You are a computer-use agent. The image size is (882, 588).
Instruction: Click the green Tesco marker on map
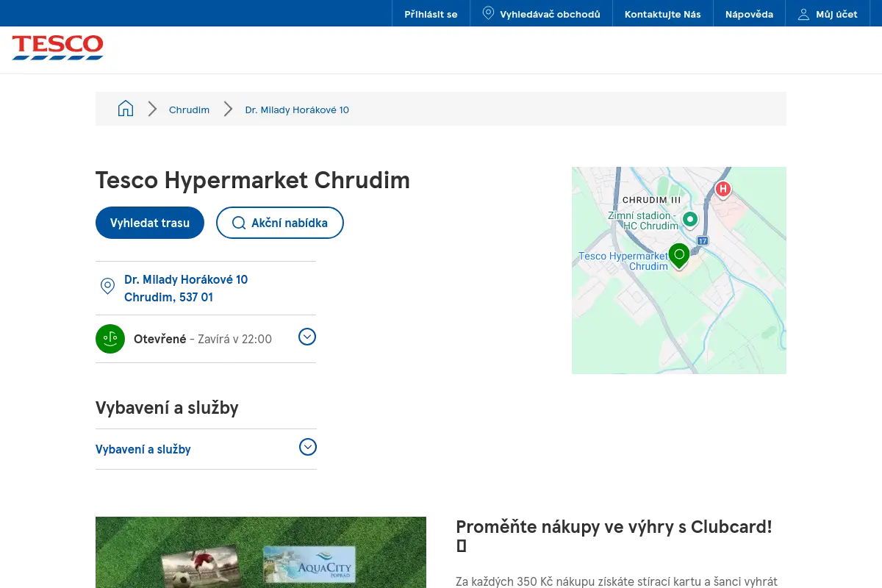[679, 257]
